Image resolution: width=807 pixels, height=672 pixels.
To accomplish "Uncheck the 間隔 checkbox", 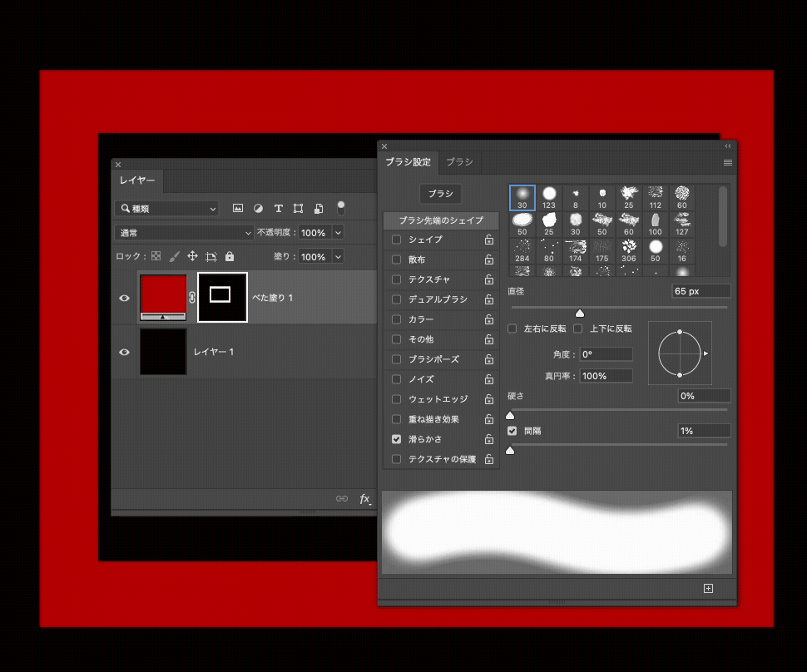I will pos(512,431).
